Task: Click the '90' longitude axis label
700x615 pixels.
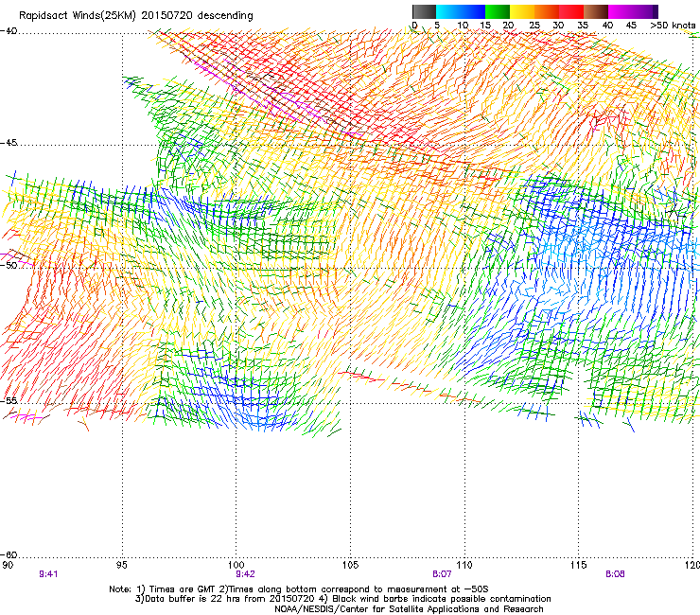Action: click(7, 565)
